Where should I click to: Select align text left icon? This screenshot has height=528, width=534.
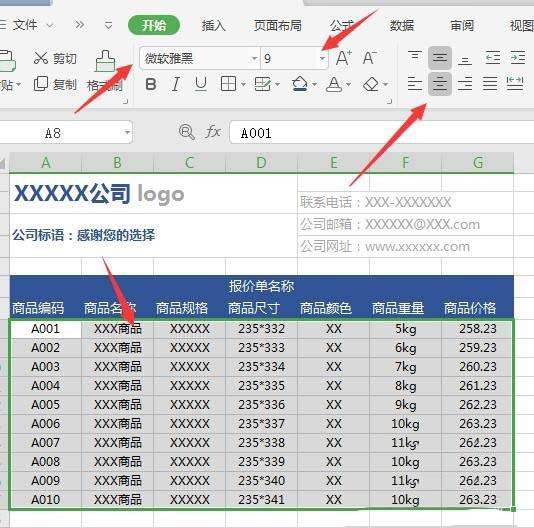coord(414,83)
